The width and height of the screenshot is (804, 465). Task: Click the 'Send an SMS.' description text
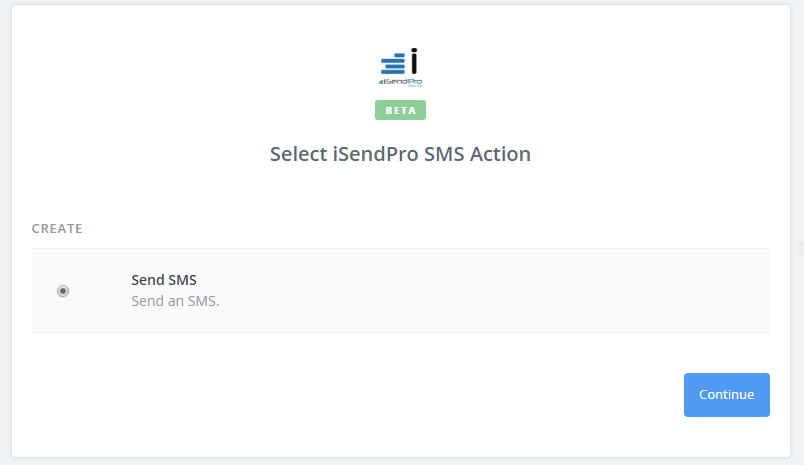175,301
